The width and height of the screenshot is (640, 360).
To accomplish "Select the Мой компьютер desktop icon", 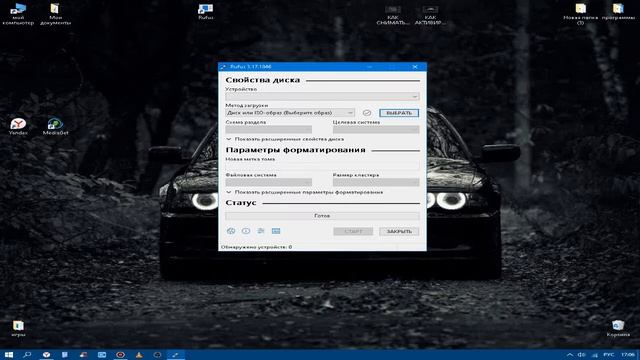I will tap(18, 14).
